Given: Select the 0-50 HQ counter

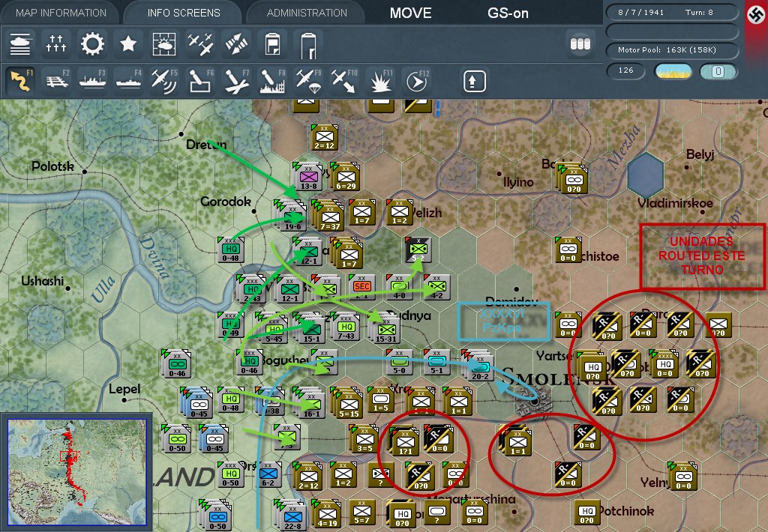Looking at the screenshot, I should (231, 474).
